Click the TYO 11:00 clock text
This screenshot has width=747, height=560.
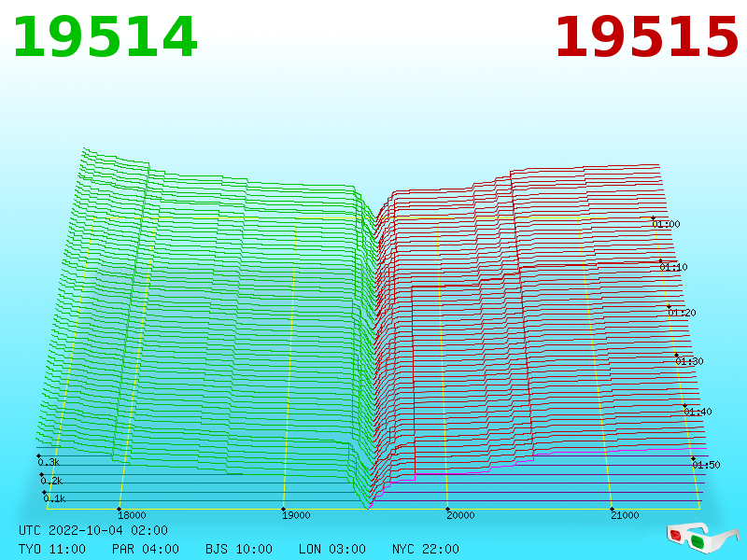[52, 549]
